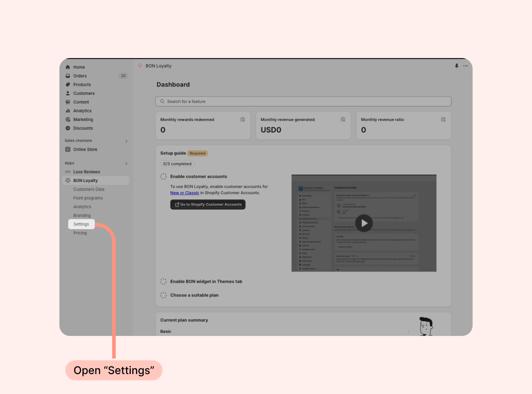Mark the Choose a suitable plan step
The height and width of the screenshot is (394, 532).
[164, 295]
